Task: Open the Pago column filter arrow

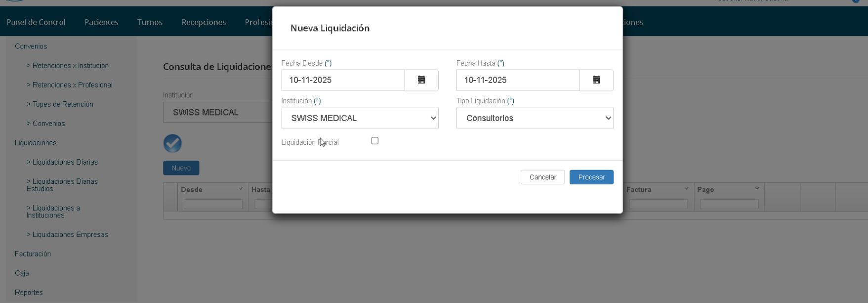Action: [x=757, y=189]
